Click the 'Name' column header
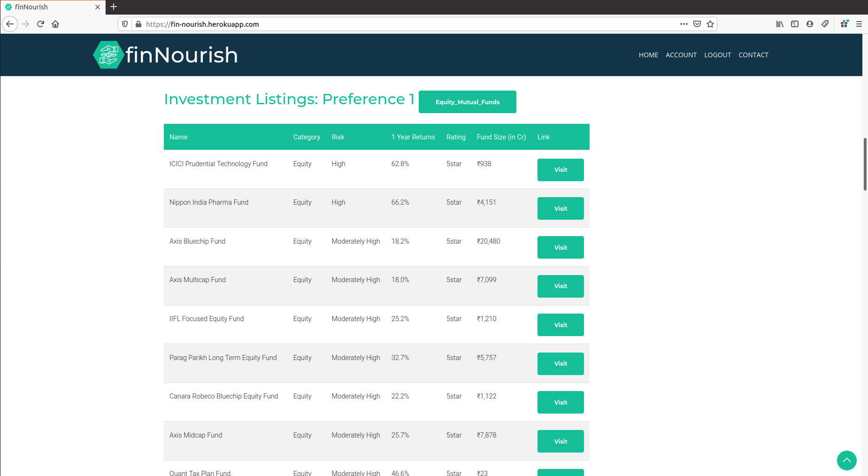This screenshot has width=868, height=476. click(x=178, y=137)
